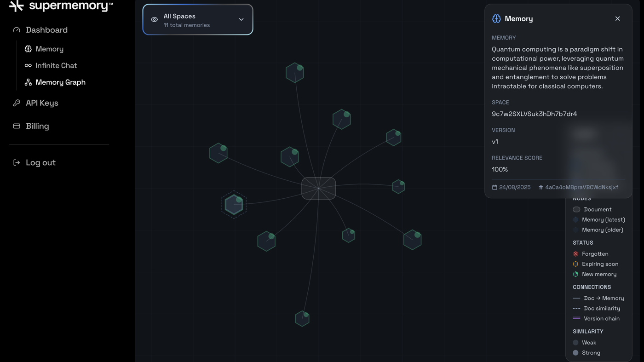The image size is (644, 362).
Task: Click the "Doc similarity" legend entry
Action: pos(596,308)
